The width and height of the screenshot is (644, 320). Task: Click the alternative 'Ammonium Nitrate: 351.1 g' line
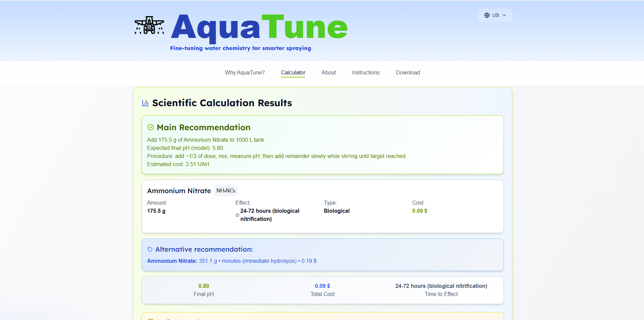(232, 261)
